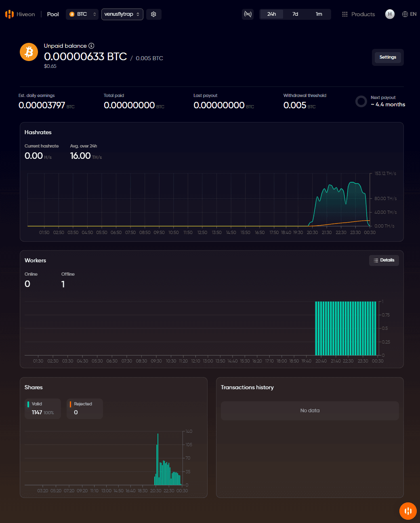Click the globe language icon
The image size is (420, 523).
pyautogui.click(x=405, y=14)
